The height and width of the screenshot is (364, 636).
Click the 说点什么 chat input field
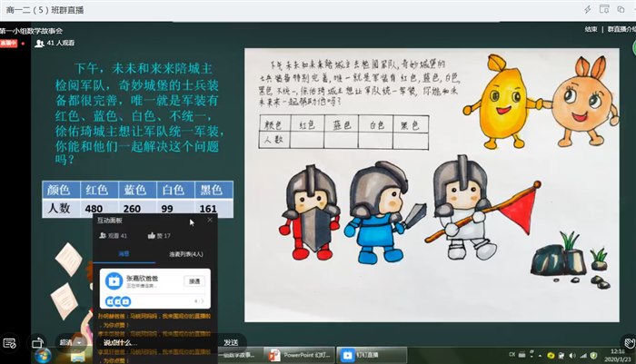click(x=136, y=342)
